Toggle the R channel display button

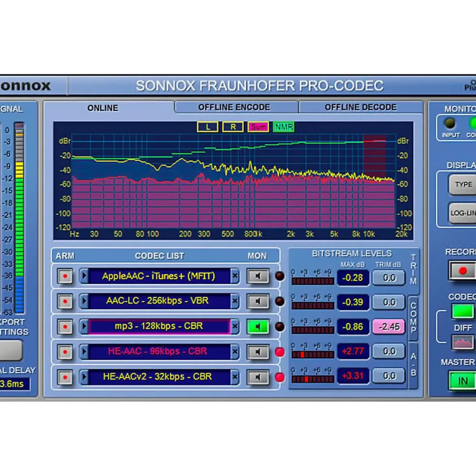point(233,127)
